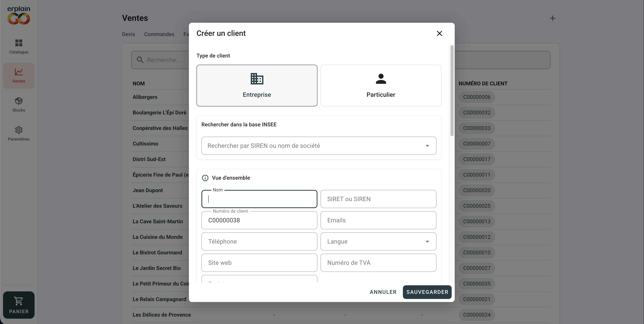The image size is (644, 324).
Task: Select Entreprise client type
Action: (257, 85)
